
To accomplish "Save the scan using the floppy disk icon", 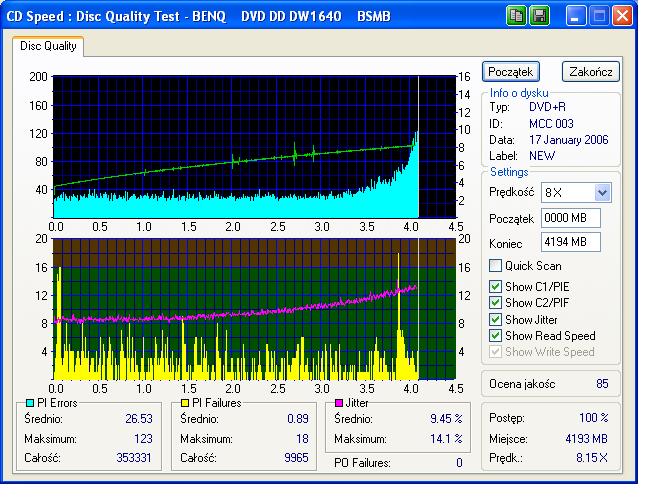I will coord(539,16).
